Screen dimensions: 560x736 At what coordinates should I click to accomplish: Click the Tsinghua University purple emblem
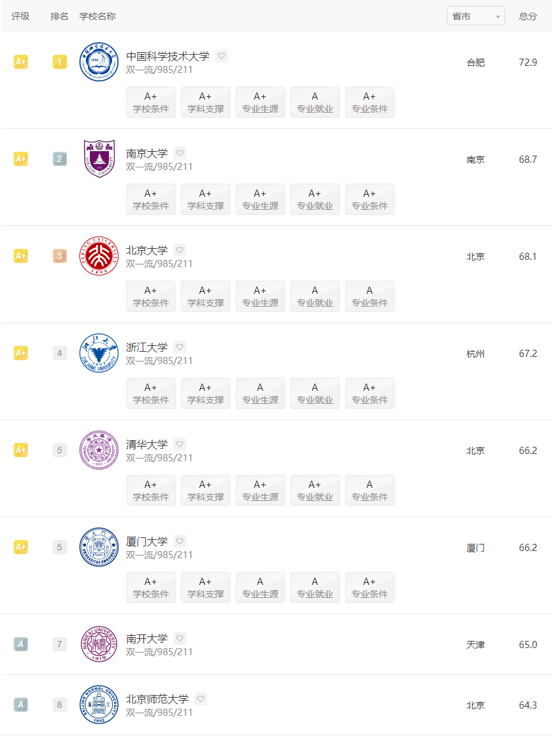(x=99, y=450)
